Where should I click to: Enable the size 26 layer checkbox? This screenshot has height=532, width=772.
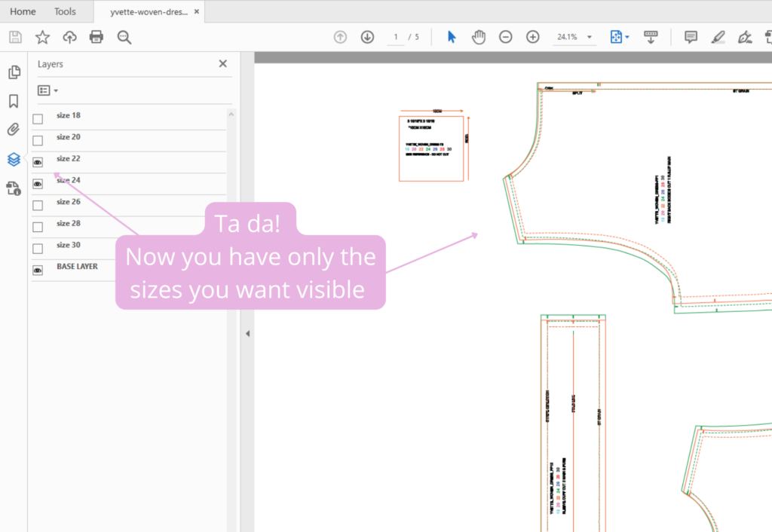click(x=38, y=205)
